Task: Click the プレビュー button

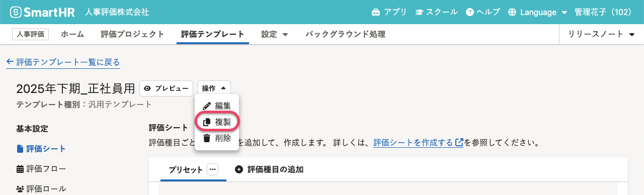Action: point(167,88)
